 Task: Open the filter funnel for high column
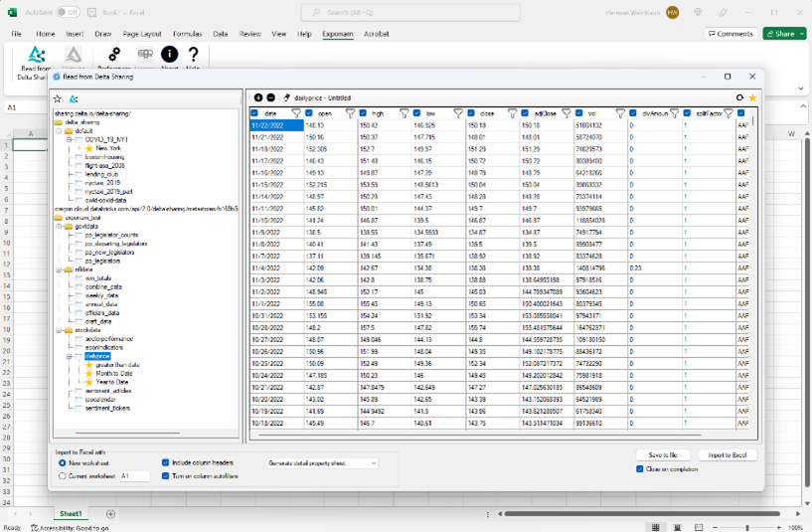[x=404, y=113]
